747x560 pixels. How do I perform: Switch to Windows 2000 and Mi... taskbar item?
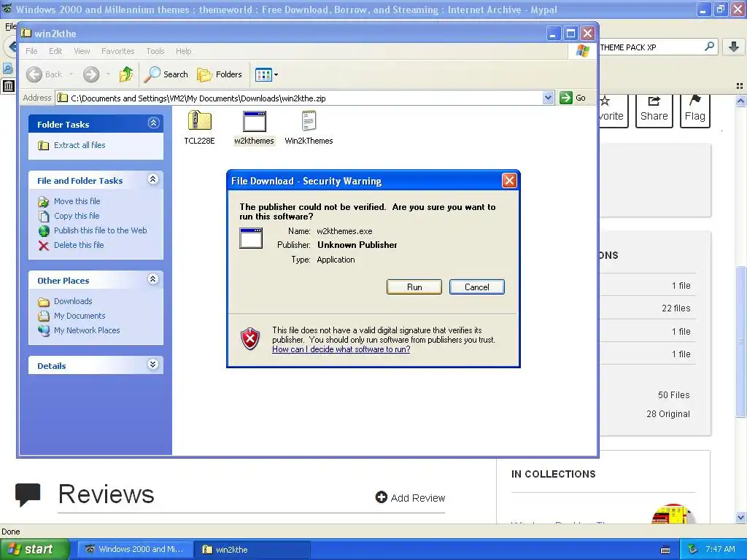pyautogui.click(x=135, y=549)
